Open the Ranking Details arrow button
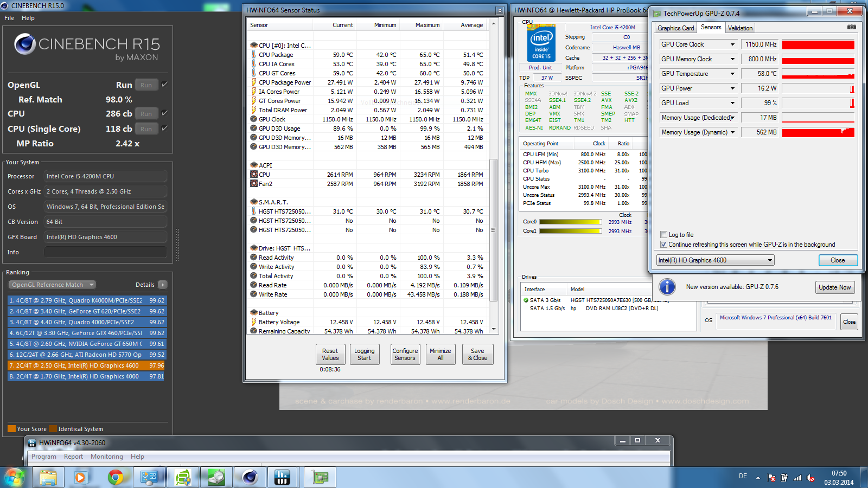Viewport: 868px width, 488px height. pyautogui.click(x=162, y=285)
